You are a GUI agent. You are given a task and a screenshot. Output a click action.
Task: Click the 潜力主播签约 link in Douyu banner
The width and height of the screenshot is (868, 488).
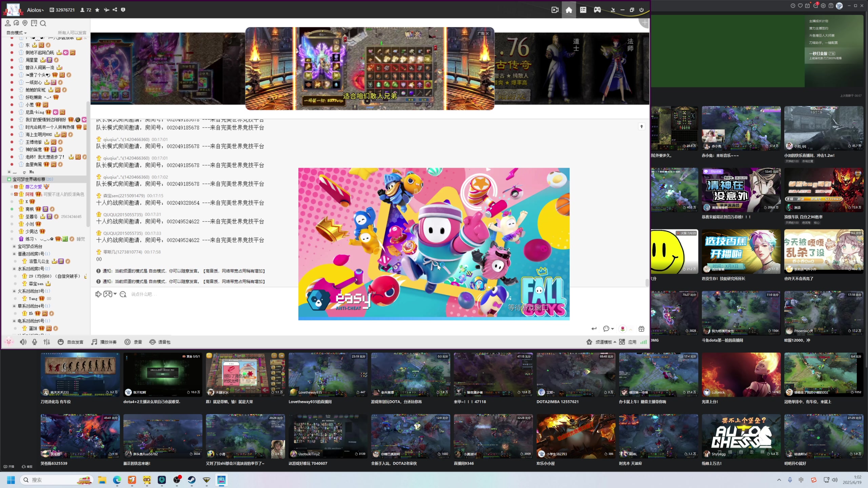[818, 28]
